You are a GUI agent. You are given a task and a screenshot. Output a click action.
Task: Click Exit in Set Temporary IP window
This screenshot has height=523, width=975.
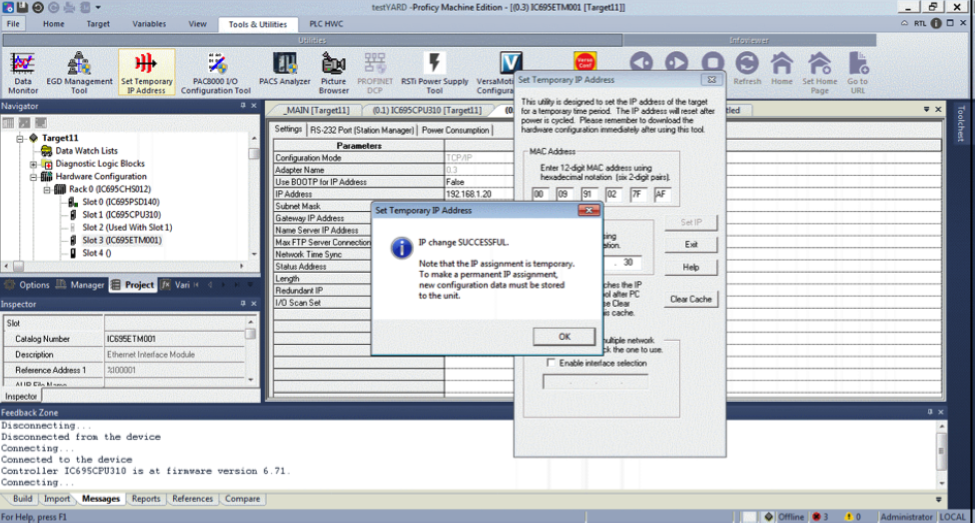point(691,244)
